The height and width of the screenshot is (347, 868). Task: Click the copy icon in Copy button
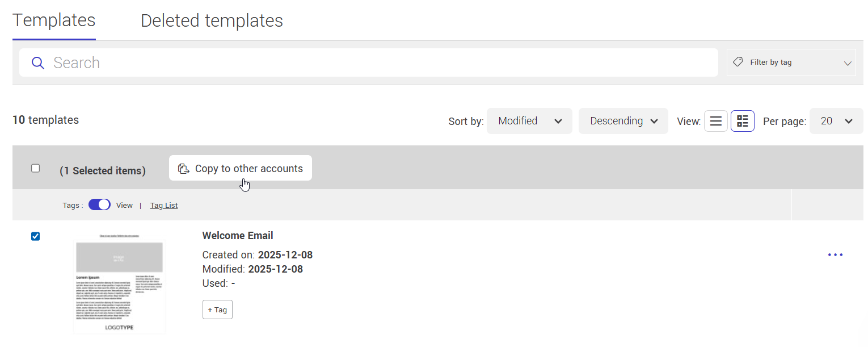pyautogui.click(x=183, y=169)
